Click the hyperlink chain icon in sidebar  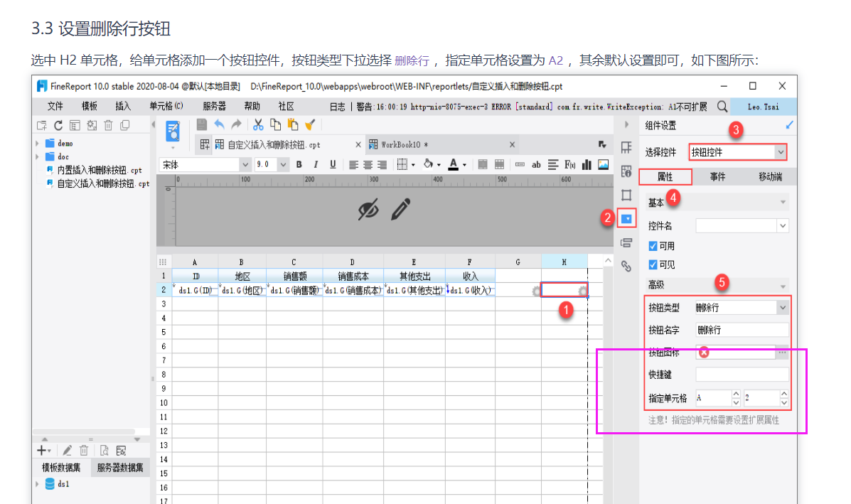tap(626, 267)
